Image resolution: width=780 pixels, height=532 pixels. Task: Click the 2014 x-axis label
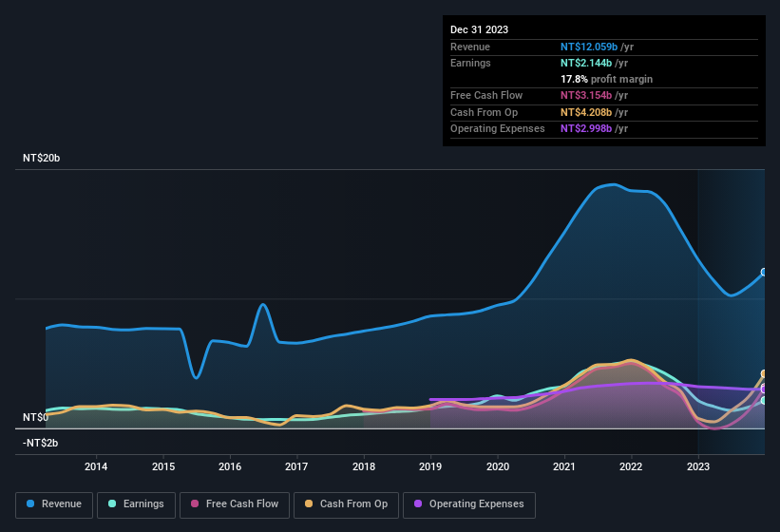(x=96, y=466)
